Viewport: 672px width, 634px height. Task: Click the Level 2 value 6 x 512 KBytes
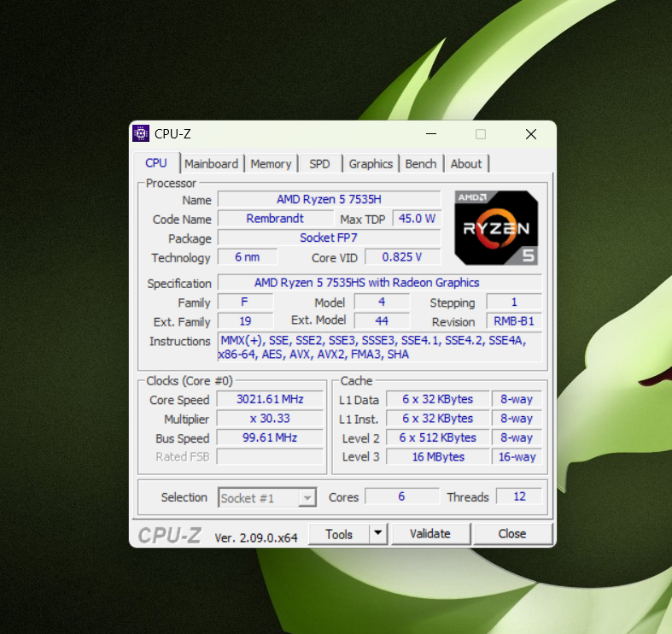(437, 437)
